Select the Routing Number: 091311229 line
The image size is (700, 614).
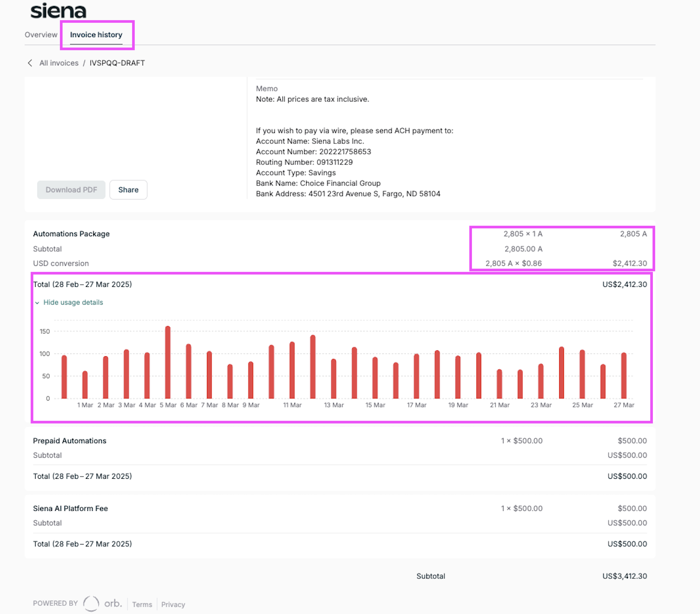point(304,162)
